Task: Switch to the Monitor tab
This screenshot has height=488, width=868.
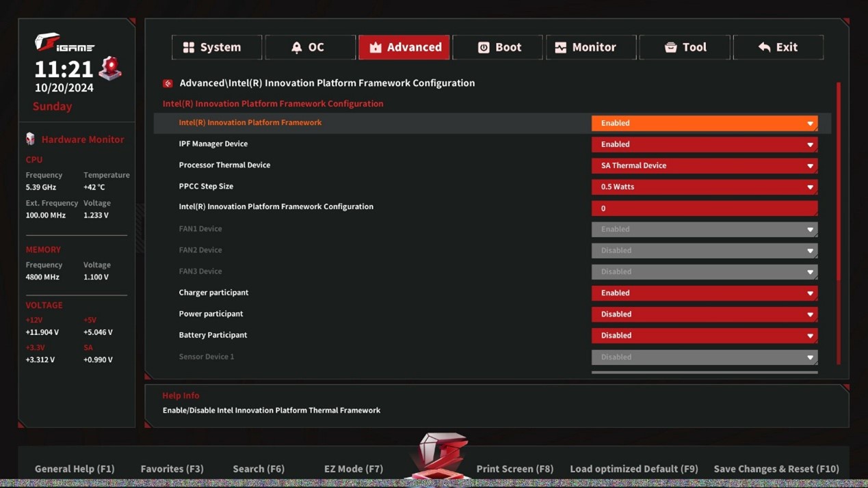Action: tap(591, 47)
